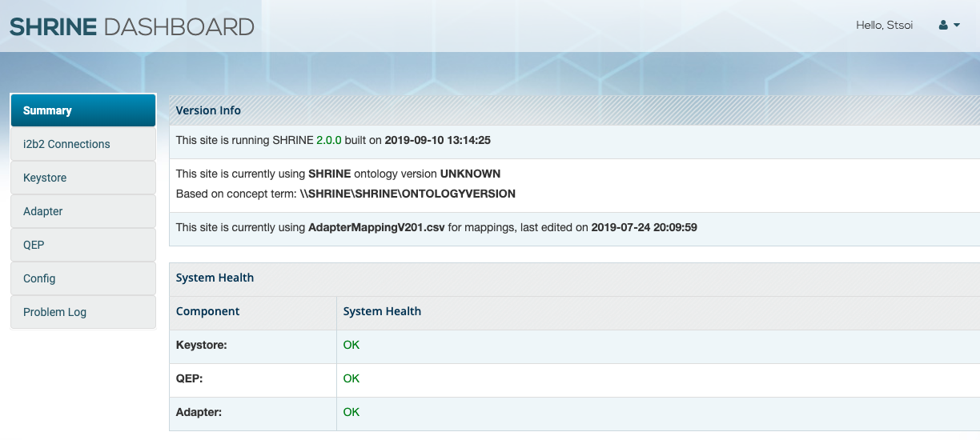Viewport: 980px width, 440px height.
Task: Click the SHRINE version number 2.0.0
Action: (x=329, y=139)
